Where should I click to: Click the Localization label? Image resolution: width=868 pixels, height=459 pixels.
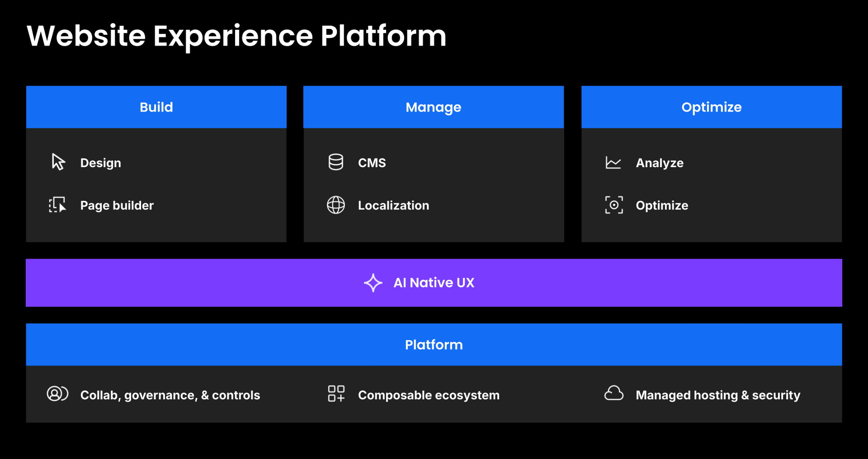click(393, 205)
